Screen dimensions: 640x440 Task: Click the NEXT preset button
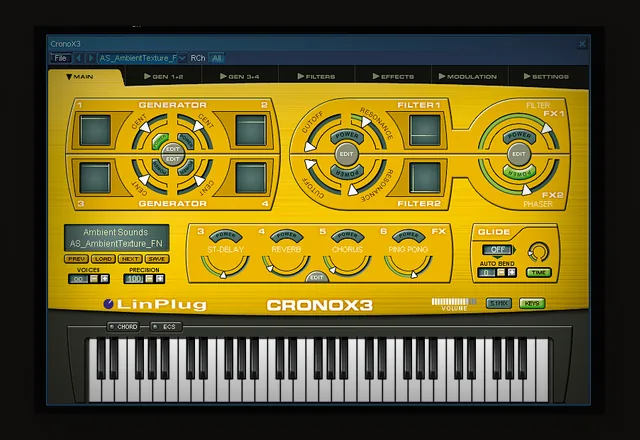pos(130,259)
